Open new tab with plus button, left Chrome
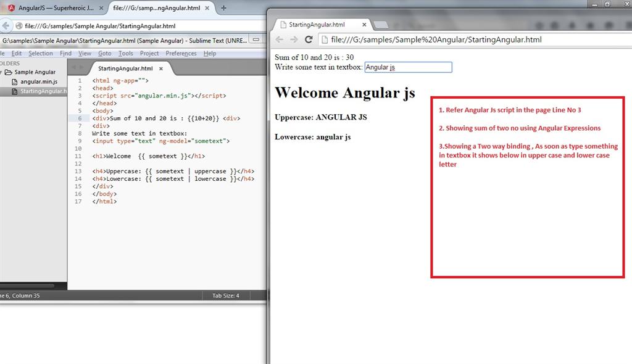This screenshot has height=364, width=632. click(223, 7)
